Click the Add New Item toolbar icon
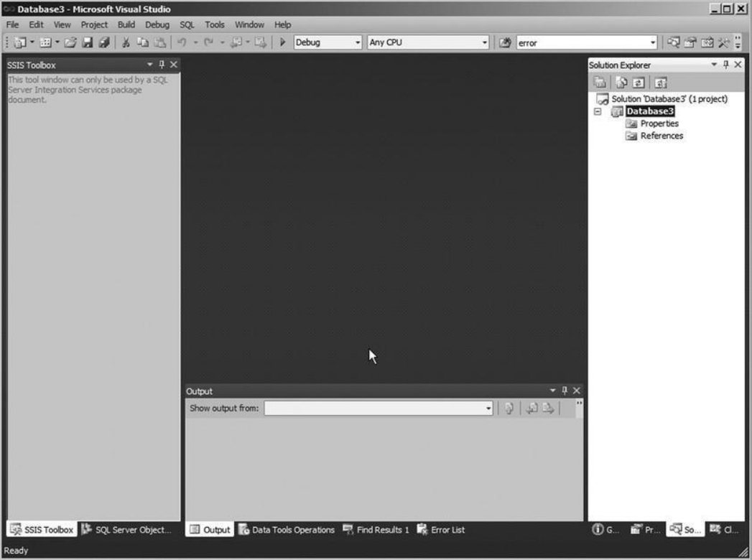The height and width of the screenshot is (560, 752). [x=45, y=42]
